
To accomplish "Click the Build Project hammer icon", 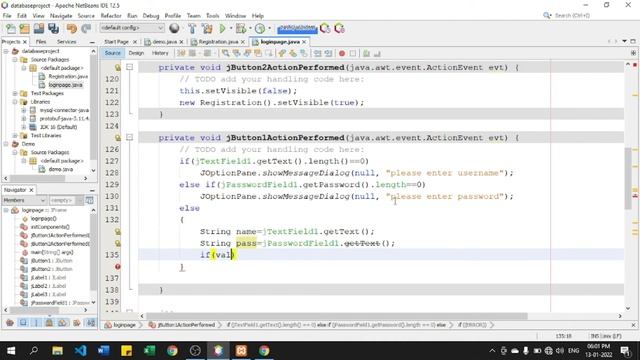I will (x=192, y=28).
